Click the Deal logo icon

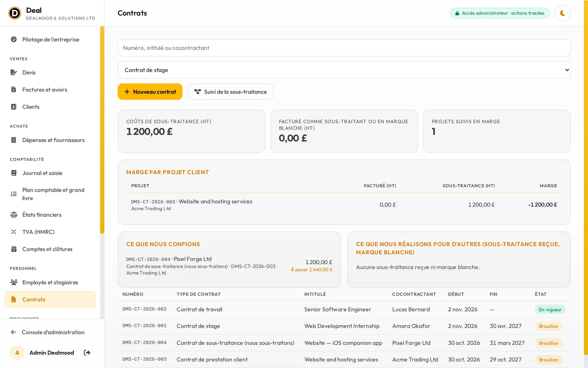tap(15, 13)
